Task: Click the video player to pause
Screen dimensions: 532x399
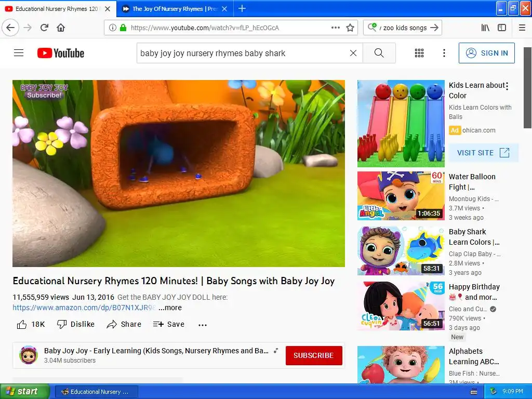Action: pos(179,174)
